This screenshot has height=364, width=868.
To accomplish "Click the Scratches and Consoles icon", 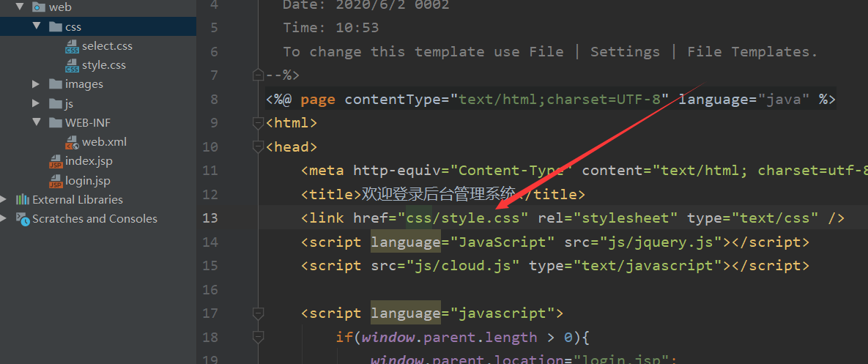I will (23, 218).
